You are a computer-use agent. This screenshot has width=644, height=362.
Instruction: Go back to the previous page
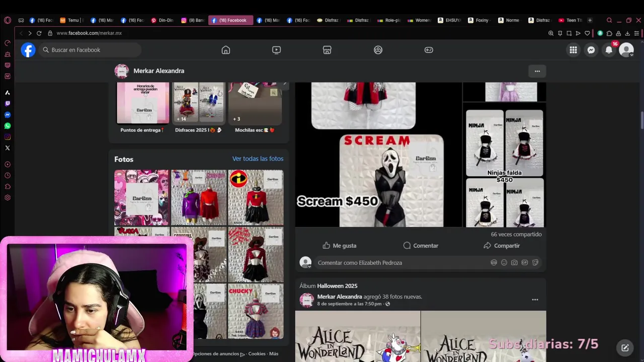[x=21, y=33]
